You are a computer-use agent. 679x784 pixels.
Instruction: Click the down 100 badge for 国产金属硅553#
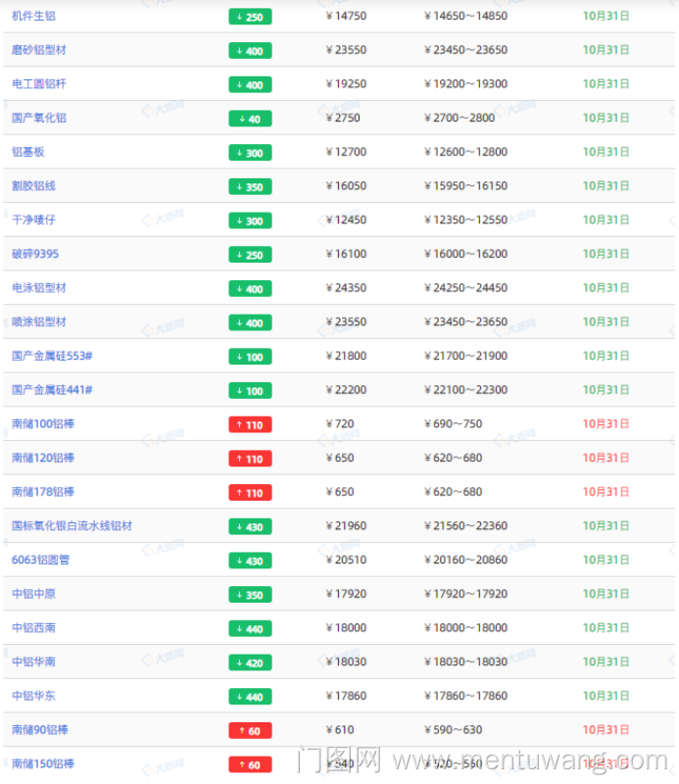250,357
